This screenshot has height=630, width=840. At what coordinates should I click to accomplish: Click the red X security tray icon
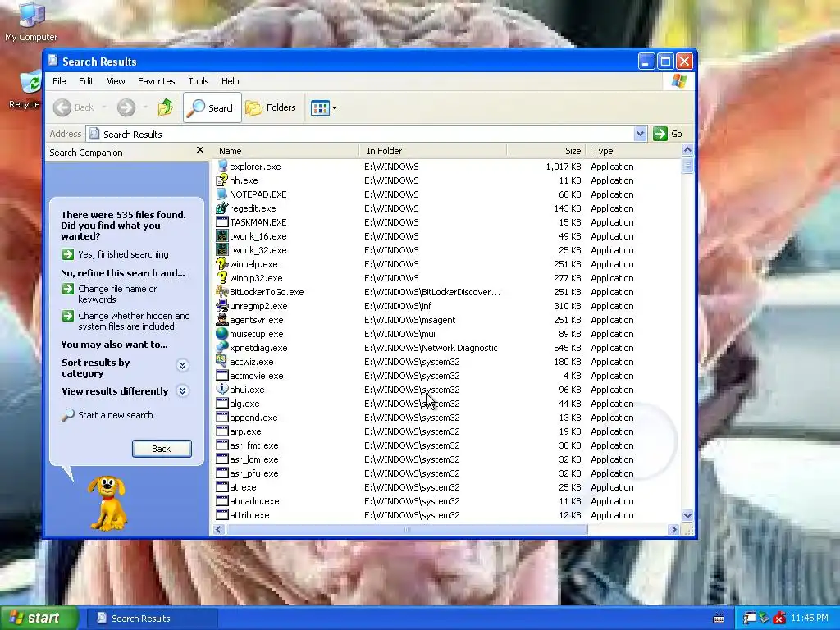pyautogui.click(x=779, y=619)
